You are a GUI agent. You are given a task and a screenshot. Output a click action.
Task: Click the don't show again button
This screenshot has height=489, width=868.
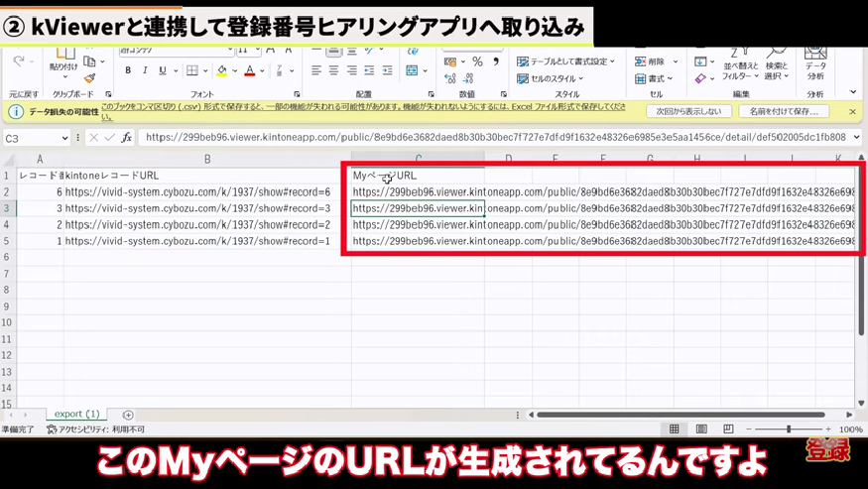(x=688, y=112)
